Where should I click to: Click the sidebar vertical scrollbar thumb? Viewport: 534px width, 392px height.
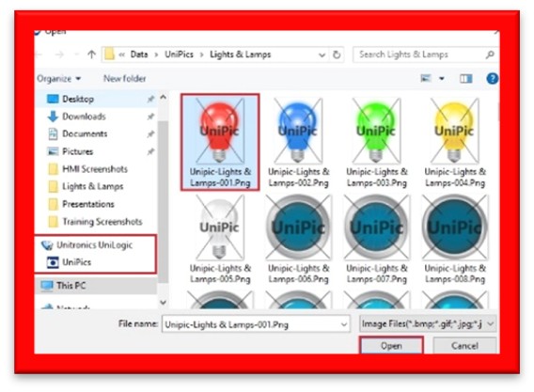click(x=164, y=201)
